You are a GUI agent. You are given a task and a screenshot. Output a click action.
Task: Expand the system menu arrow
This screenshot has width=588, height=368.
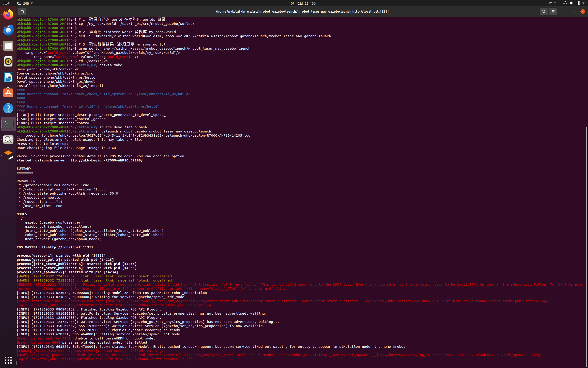583,3
